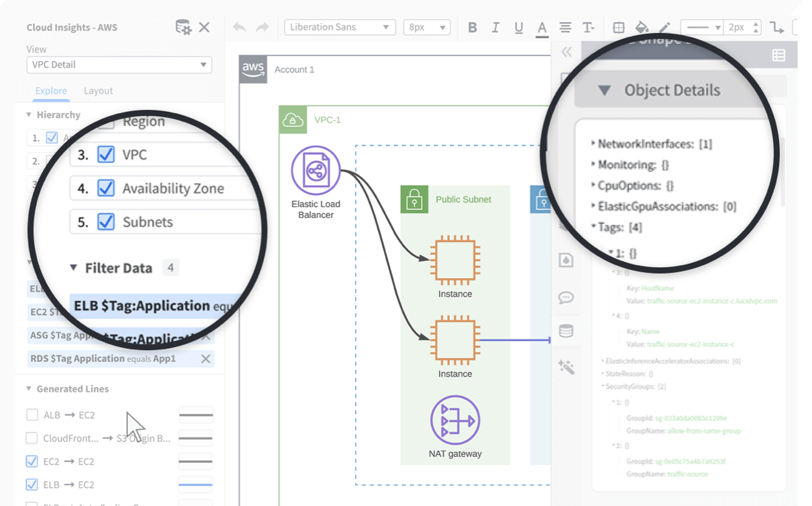Switch to the Layout tab
The height and width of the screenshot is (506, 812).
coord(98,91)
